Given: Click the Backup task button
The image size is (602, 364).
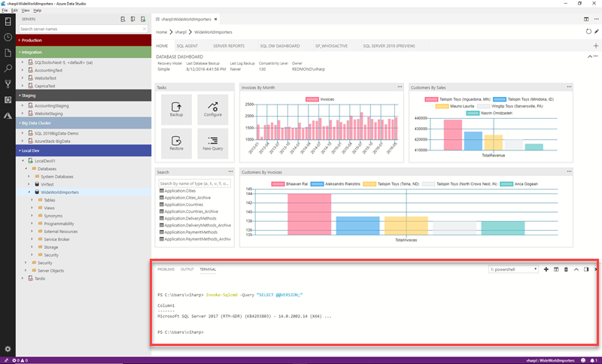Looking at the screenshot, I should coord(176,109).
